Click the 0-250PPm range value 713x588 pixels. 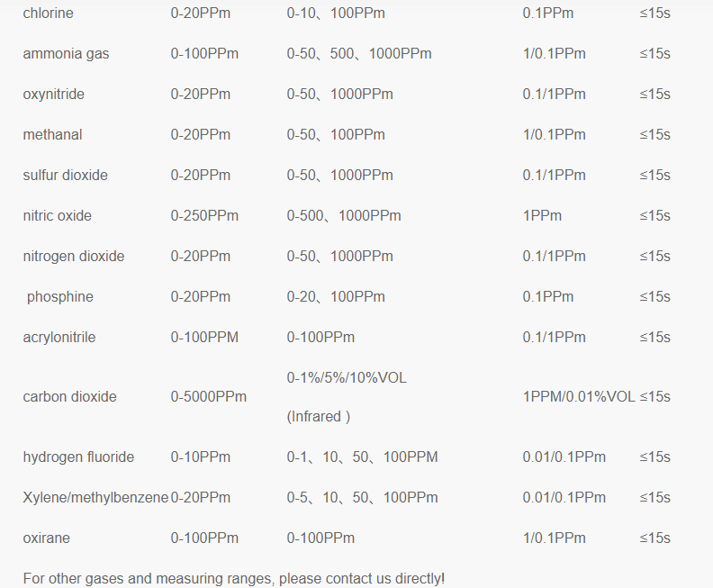[x=204, y=216]
